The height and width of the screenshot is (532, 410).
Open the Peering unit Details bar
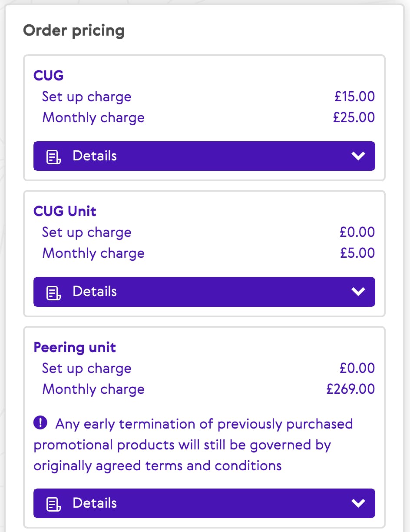(x=204, y=503)
